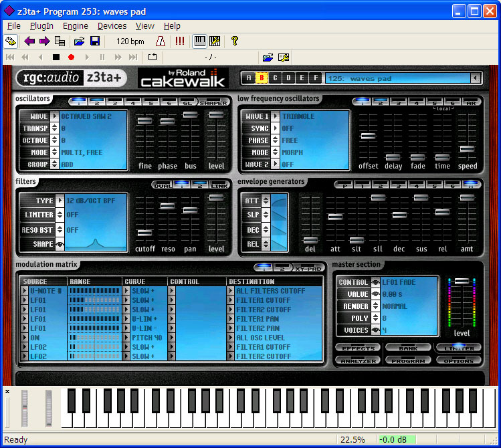Click the pause button in transport bar
Viewport: 501px width, 448px height.
pyautogui.click(x=102, y=57)
